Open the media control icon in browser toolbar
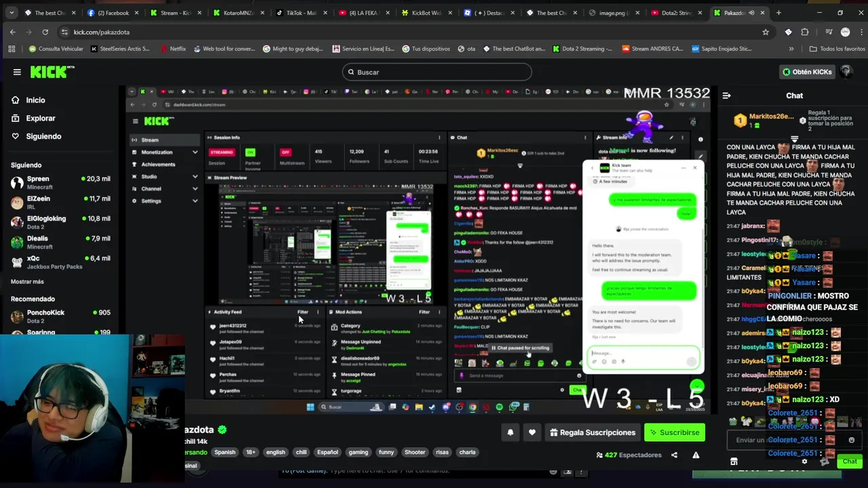The image size is (868, 488). 829,32
